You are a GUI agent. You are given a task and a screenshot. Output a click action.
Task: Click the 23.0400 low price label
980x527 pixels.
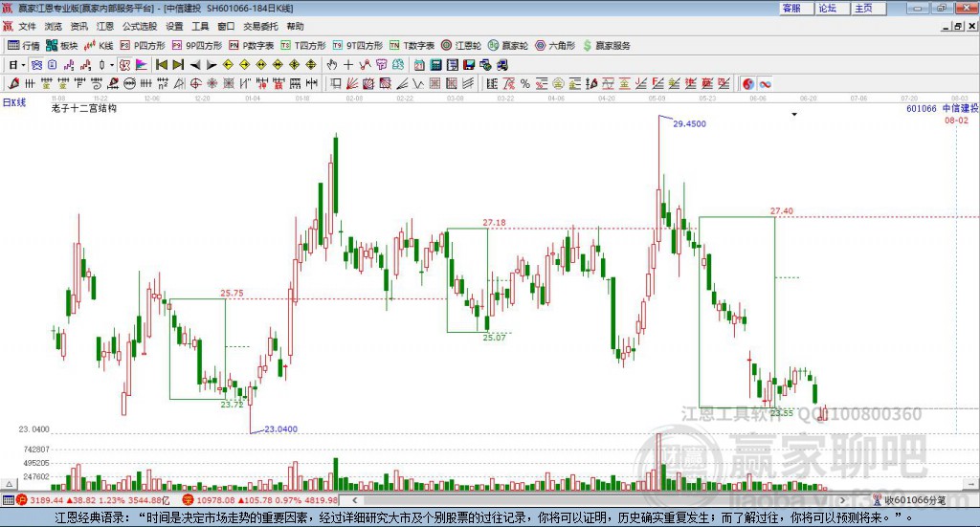[280, 429]
